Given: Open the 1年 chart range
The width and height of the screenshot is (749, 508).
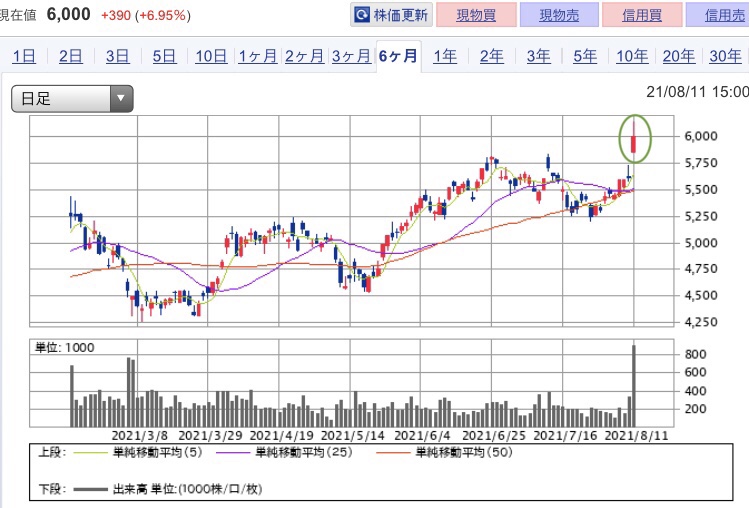Looking at the screenshot, I should (445, 56).
